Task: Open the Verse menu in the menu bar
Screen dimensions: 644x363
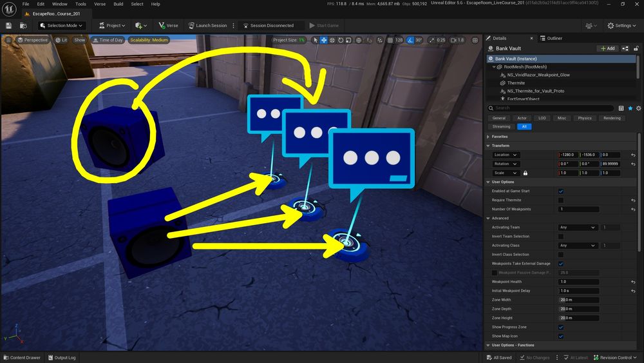Action: click(100, 4)
